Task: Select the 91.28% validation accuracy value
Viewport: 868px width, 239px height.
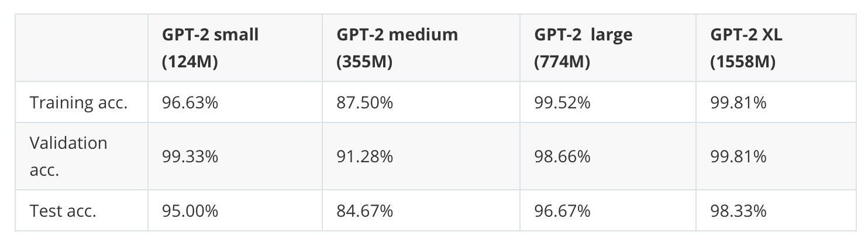Action: pos(365,156)
